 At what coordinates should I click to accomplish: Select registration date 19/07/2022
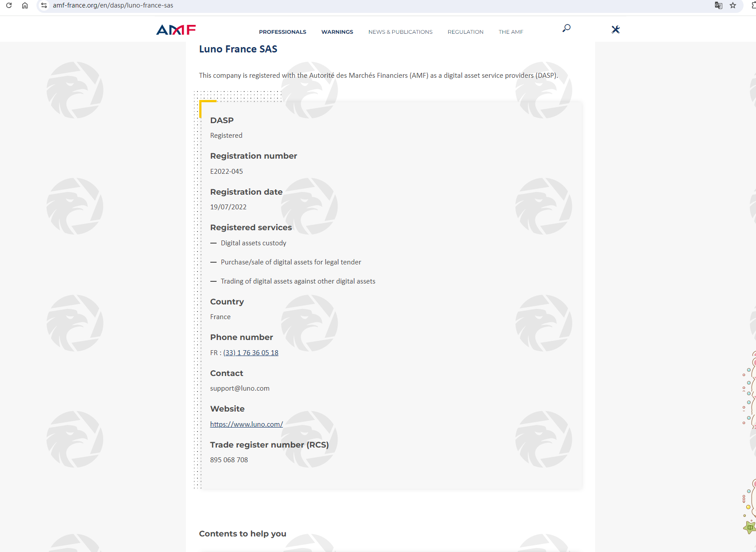228,207
